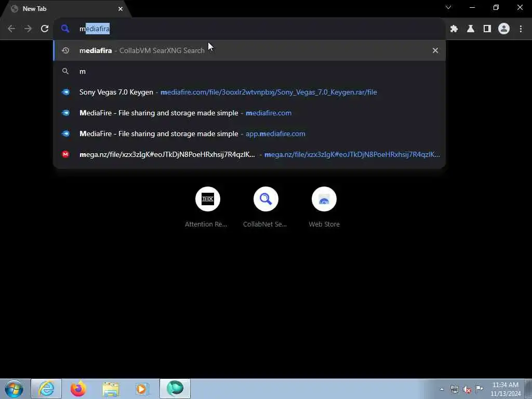Click the active browser taskbar button
This screenshot has width=532, height=399.
click(175, 389)
